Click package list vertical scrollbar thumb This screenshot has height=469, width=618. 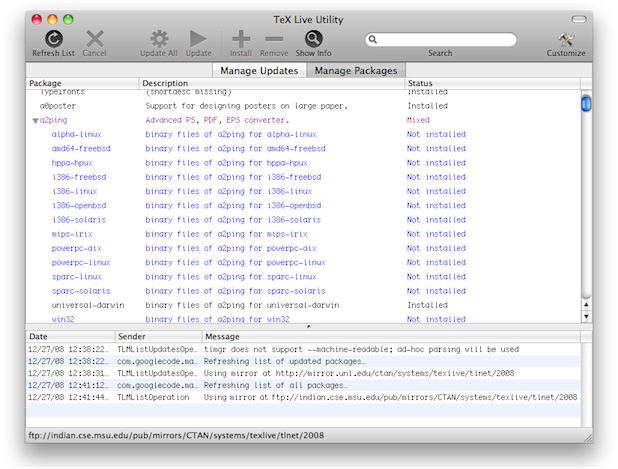click(586, 103)
